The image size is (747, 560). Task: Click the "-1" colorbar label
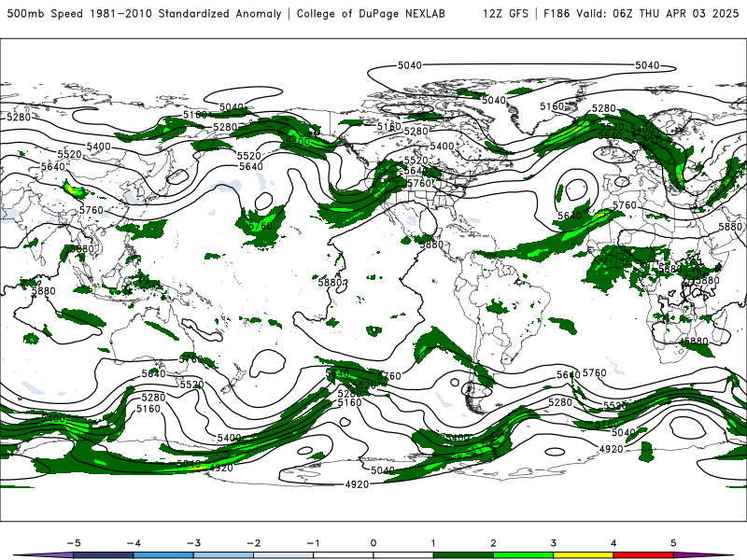point(313,543)
